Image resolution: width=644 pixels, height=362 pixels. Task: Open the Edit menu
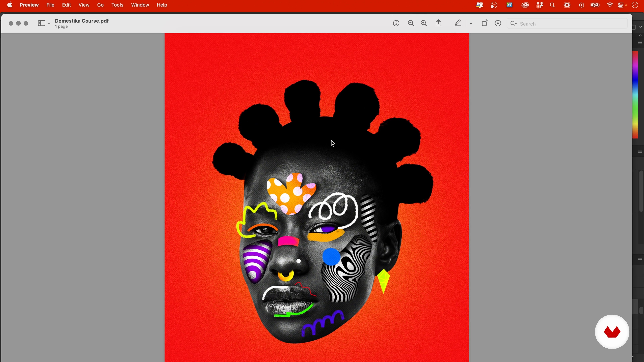[x=67, y=5]
